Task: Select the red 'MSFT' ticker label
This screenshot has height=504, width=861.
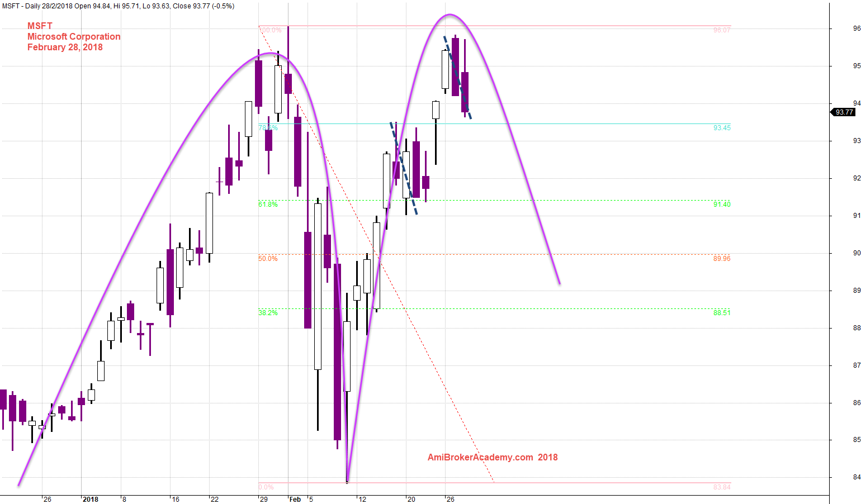Action: coord(40,26)
